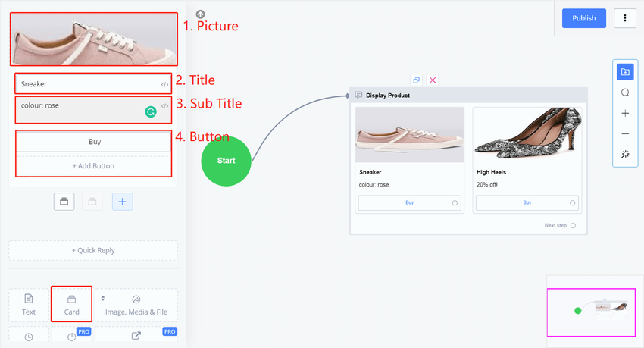This screenshot has width=644, height=348.
Task: Insert variable in title field code icon
Action: tap(164, 85)
